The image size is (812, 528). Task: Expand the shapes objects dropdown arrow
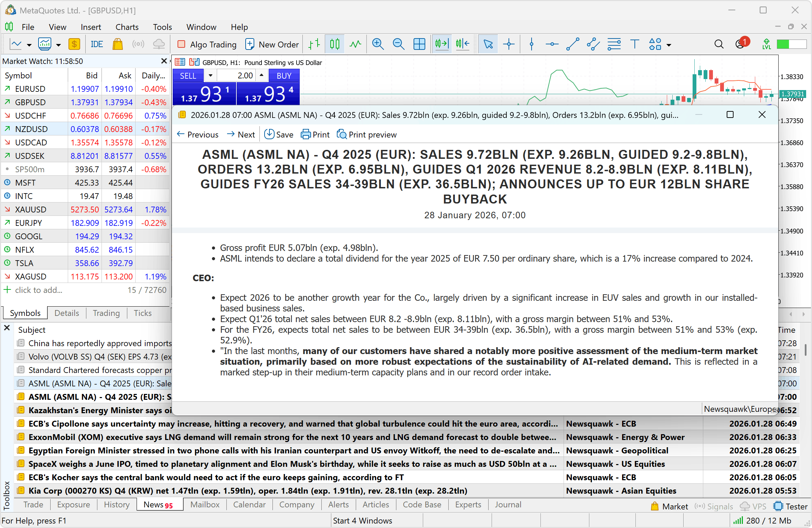669,45
